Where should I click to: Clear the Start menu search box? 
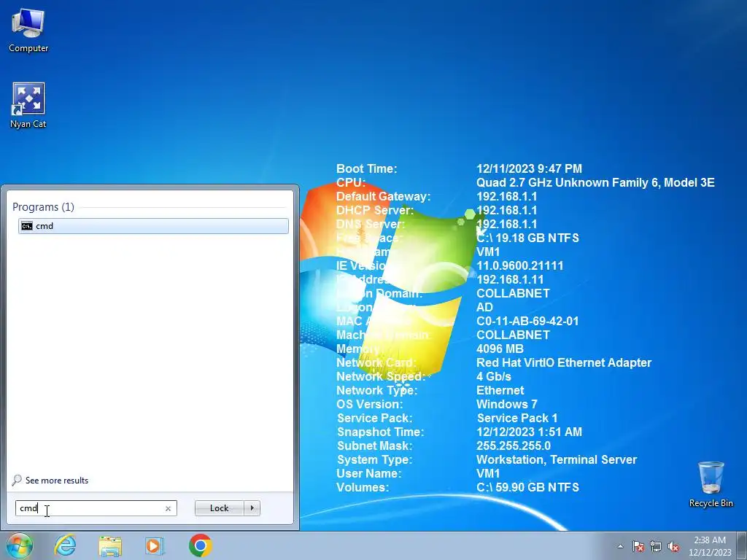[x=168, y=508]
